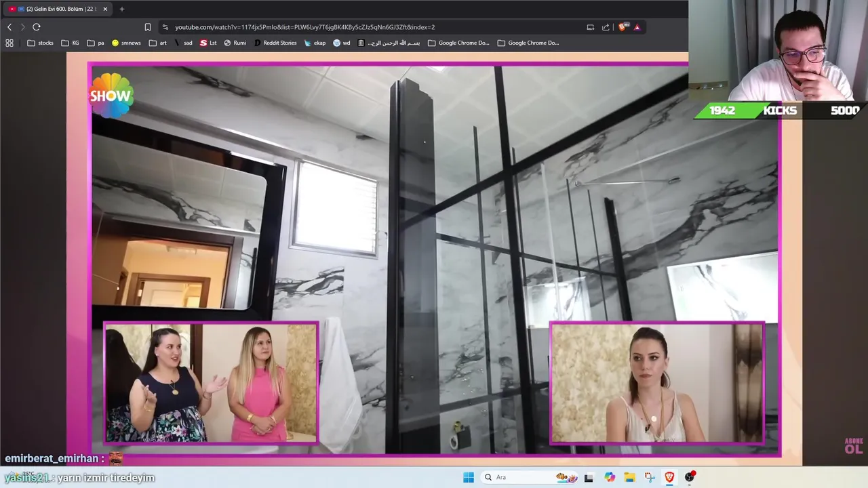Open picture-in-picture media icon in address bar
Screen dimensions: 868x488
(591, 27)
